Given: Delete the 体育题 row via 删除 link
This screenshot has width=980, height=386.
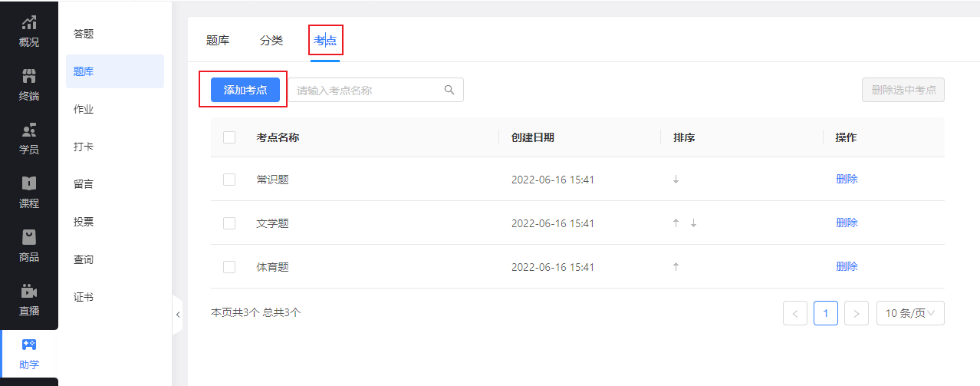Looking at the screenshot, I should click(x=847, y=266).
